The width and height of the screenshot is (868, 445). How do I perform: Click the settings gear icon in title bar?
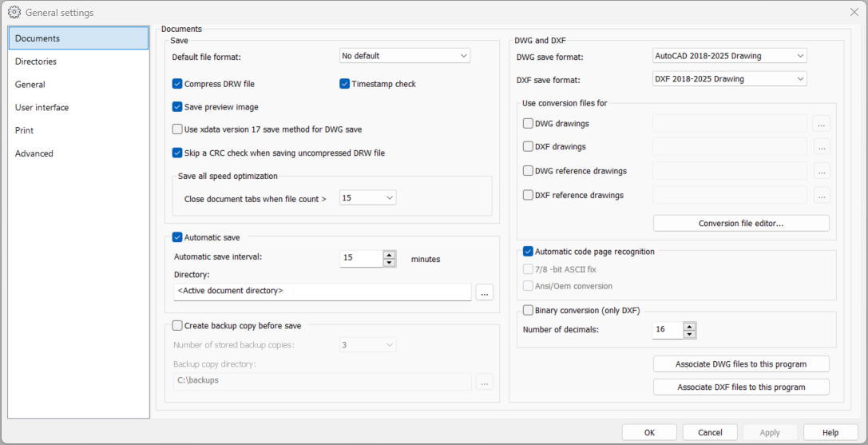14,12
